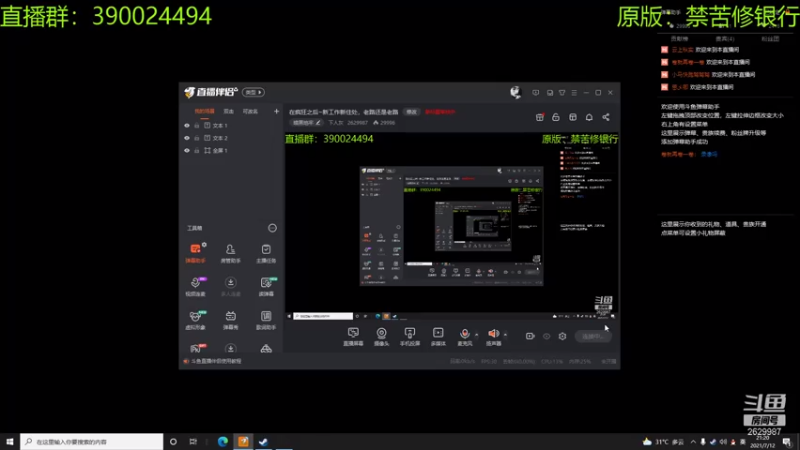Show hidden system tray icons
This screenshot has width=800, height=450.
coord(693,442)
